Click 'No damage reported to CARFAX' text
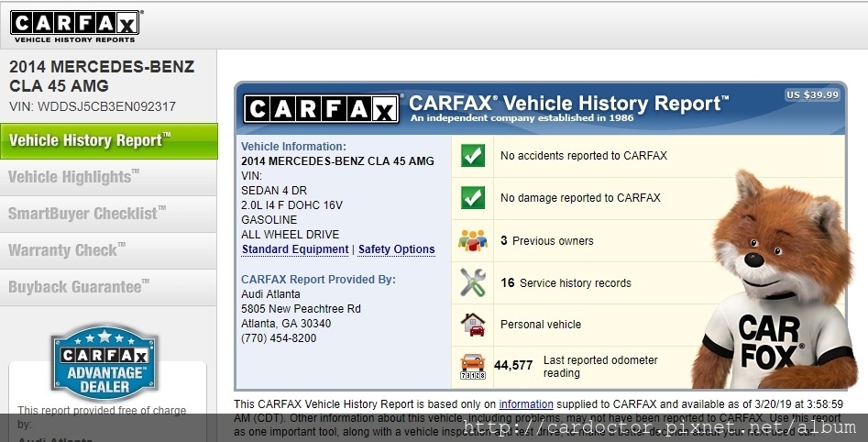Viewport: 868px width, 442px height. (580, 198)
